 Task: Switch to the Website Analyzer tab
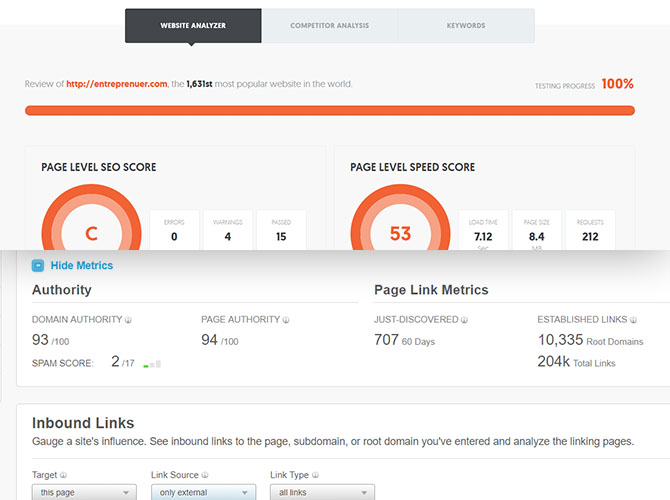193,26
